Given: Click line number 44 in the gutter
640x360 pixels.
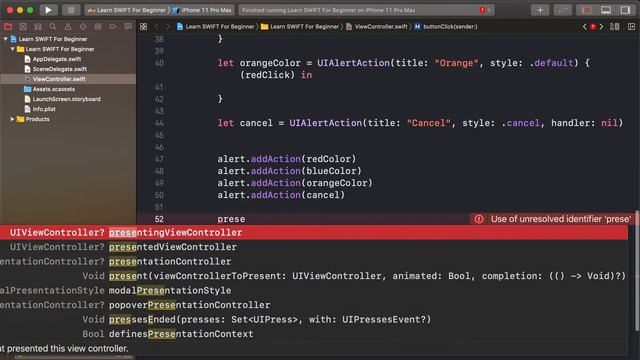Looking at the screenshot, I should coord(159,123).
